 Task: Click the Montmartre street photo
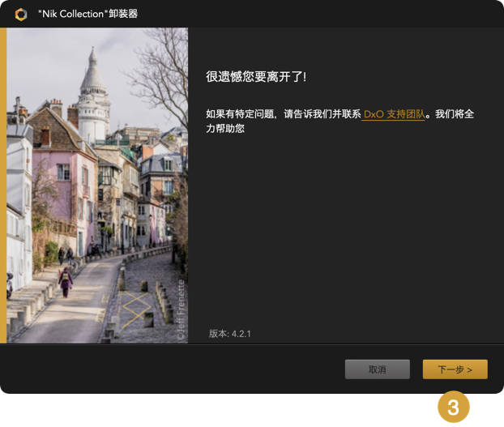[x=97, y=186]
